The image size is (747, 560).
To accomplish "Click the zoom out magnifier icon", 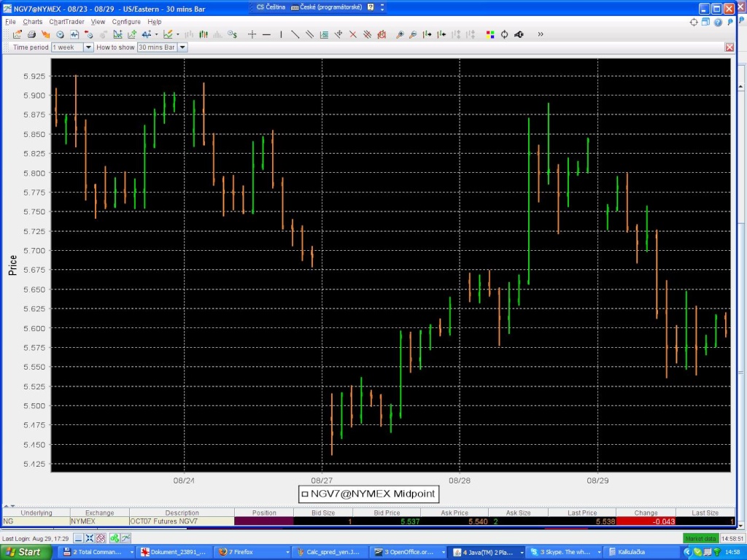I will coord(413,34).
